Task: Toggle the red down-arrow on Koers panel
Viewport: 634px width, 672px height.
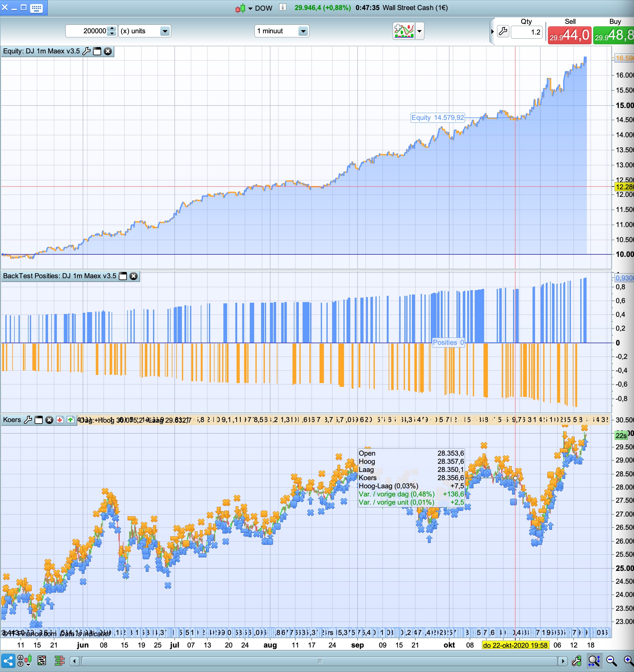Action: pos(60,420)
